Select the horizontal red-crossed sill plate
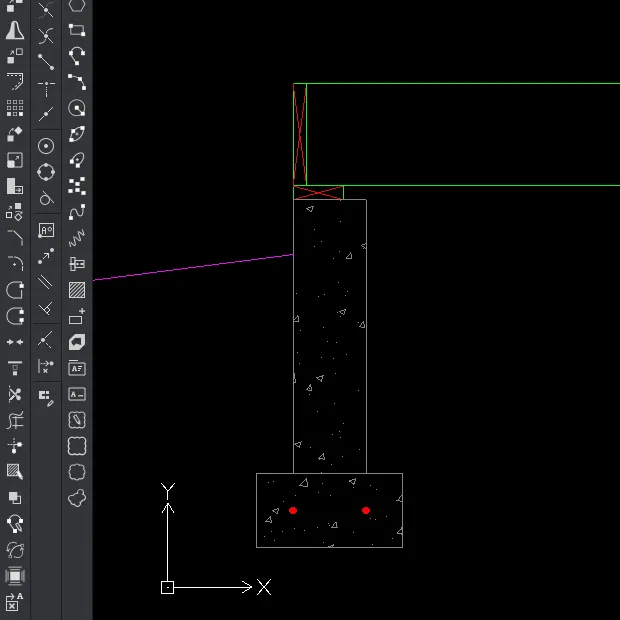This screenshot has height=620, width=620. tap(318, 193)
